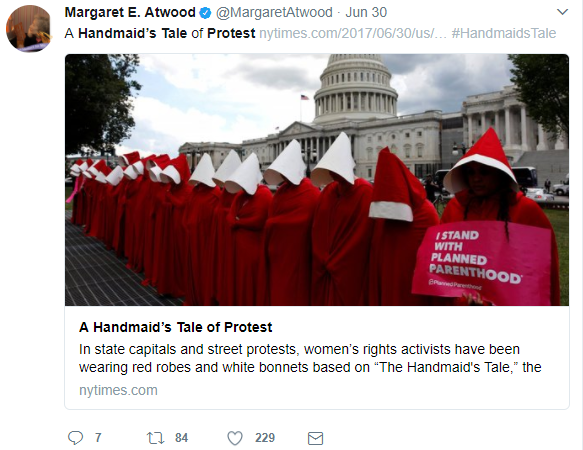Click the reply count 7
The width and height of the screenshot is (583, 450).
(98, 438)
